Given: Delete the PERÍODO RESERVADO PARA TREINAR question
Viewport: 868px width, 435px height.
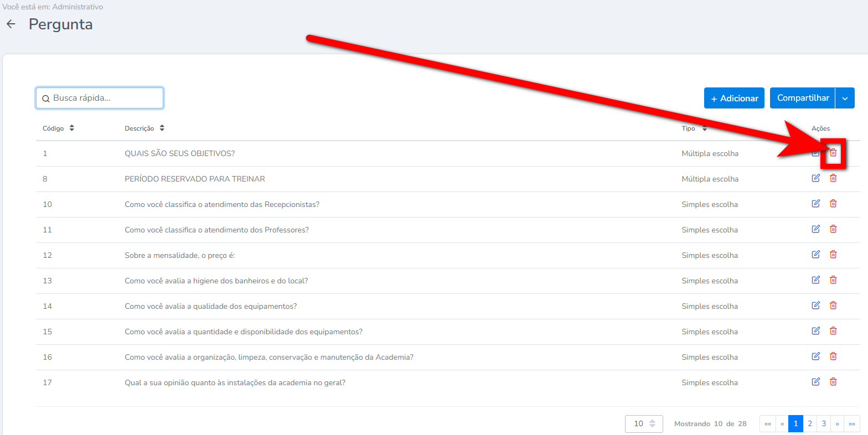Looking at the screenshot, I should (x=833, y=178).
